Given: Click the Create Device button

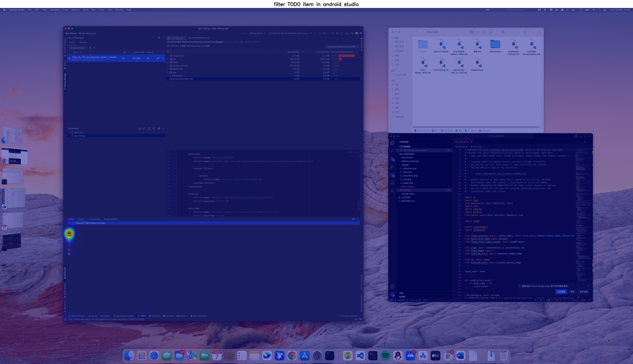Looking at the screenshot, I should 77,48.
